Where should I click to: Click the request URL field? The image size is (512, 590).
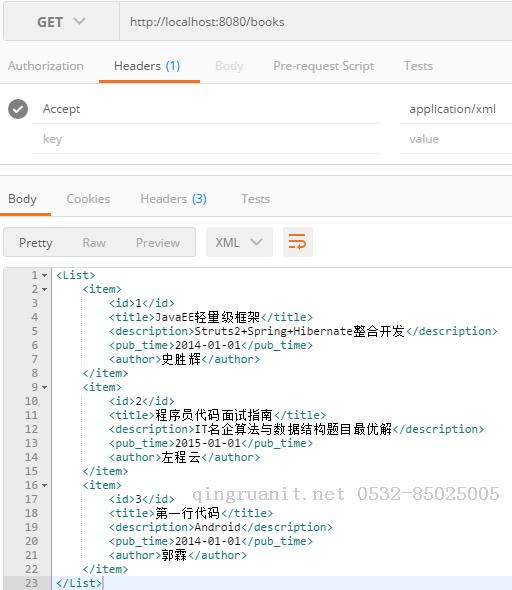point(316,22)
